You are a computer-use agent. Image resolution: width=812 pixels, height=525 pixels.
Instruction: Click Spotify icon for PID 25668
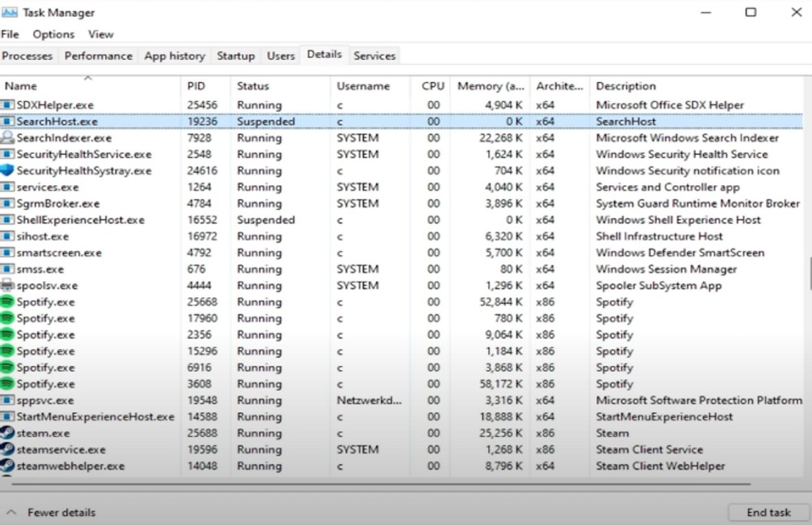point(7,302)
